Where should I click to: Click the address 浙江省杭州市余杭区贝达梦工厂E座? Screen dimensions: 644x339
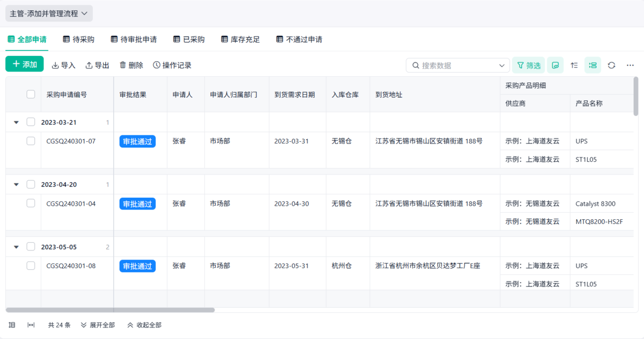pyautogui.click(x=428, y=265)
